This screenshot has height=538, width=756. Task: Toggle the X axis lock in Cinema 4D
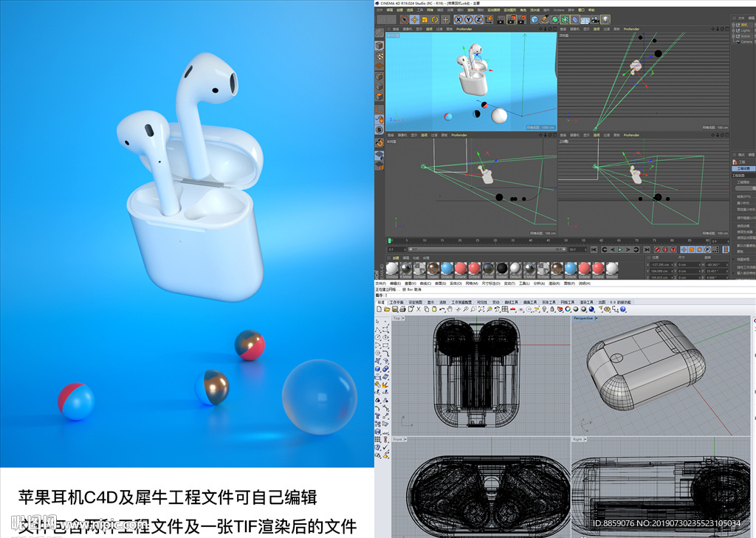(458, 19)
